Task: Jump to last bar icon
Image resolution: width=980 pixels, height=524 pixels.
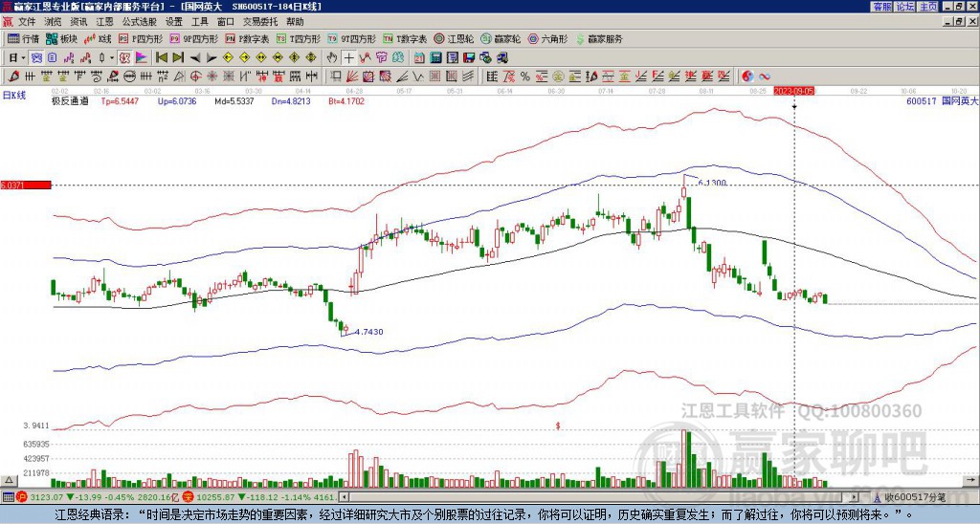Action: pyautogui.click(x=178, y=57)
